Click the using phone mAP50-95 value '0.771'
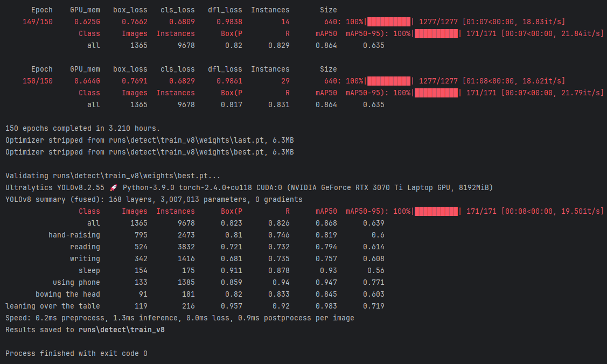The image size is (607, 364). coord(374,282)
